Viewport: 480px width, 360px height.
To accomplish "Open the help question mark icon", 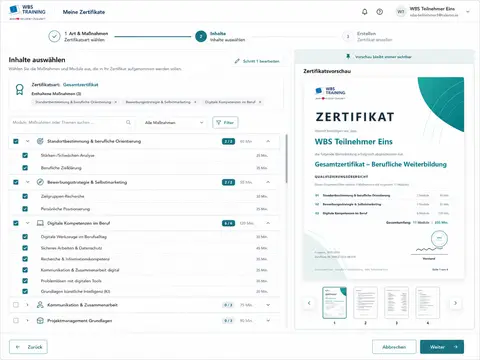I will coord(379,12).
